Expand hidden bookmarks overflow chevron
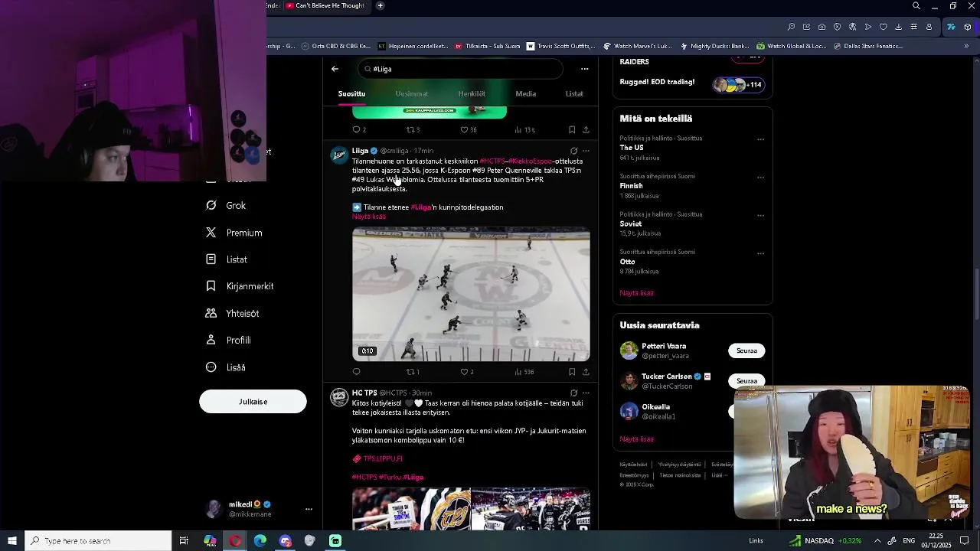This screenshot has width=980, height=551. (x=965, y=46)
